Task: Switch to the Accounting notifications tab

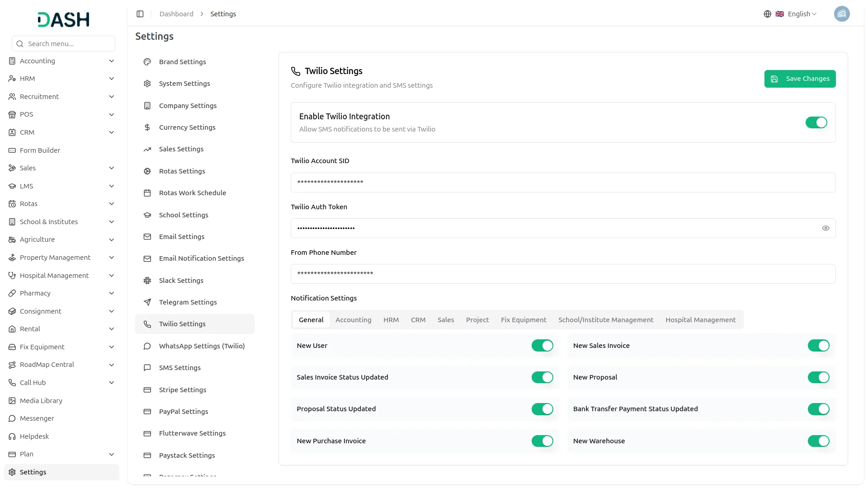Action: pyautogui.click(x=353, y=319)
